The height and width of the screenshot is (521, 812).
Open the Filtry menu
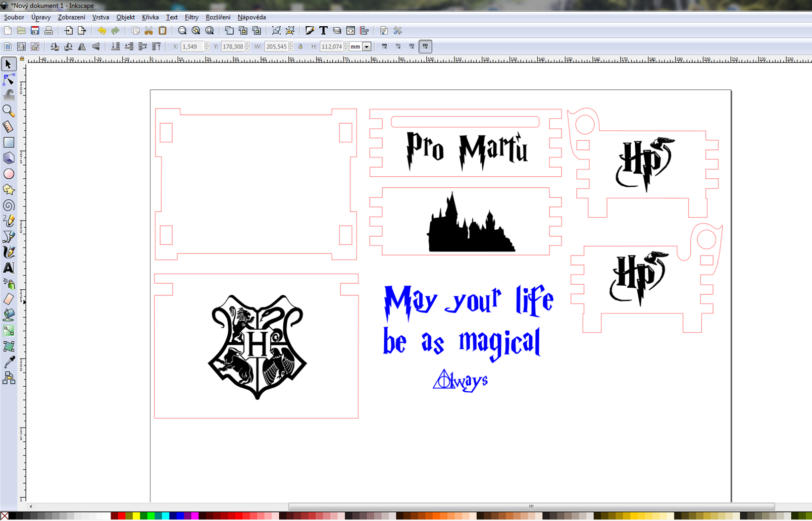tap(191, 17)
